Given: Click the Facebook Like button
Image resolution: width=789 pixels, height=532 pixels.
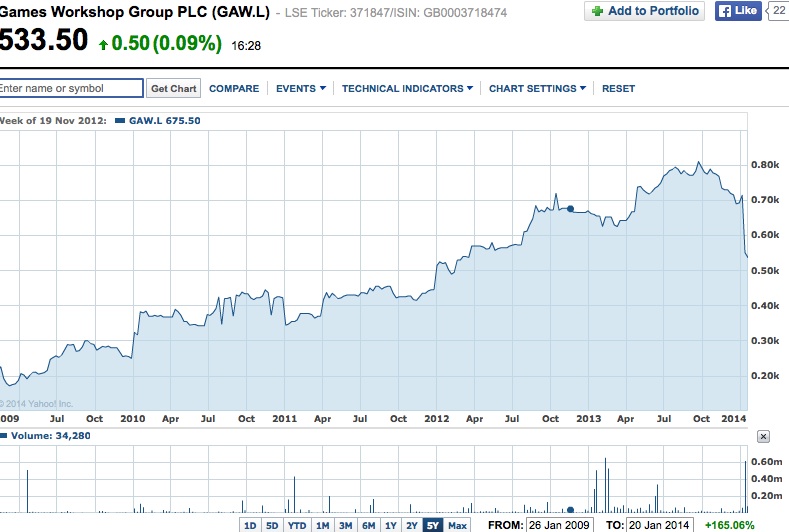Looking at the screenshot, I should tap(739, 11).
